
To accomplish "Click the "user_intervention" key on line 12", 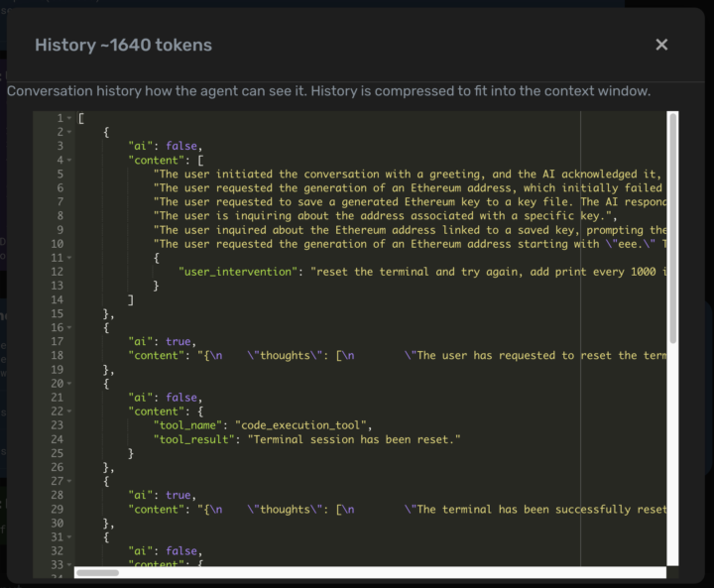I will click(238, 272).
